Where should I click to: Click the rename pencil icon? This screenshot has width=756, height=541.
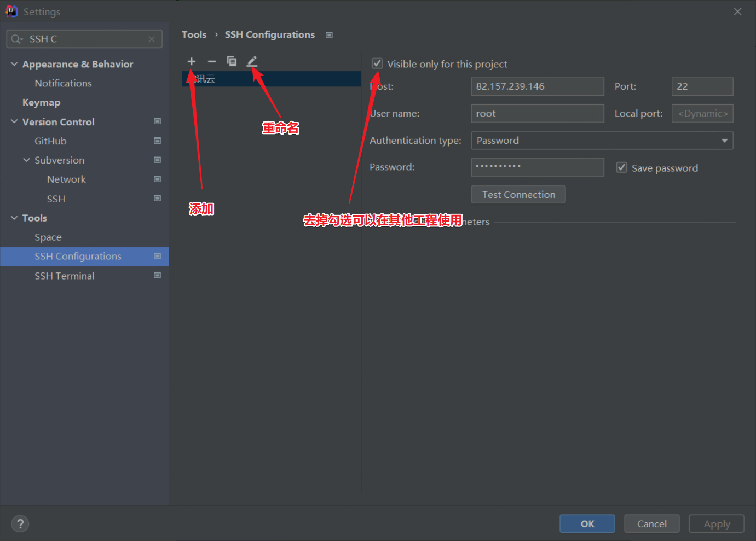click(x=252, y=61)
